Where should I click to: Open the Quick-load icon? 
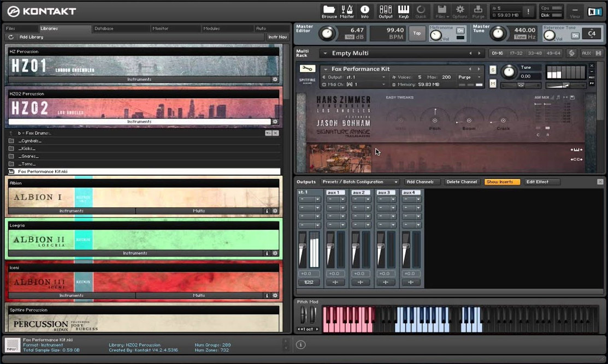pos(421,11)
